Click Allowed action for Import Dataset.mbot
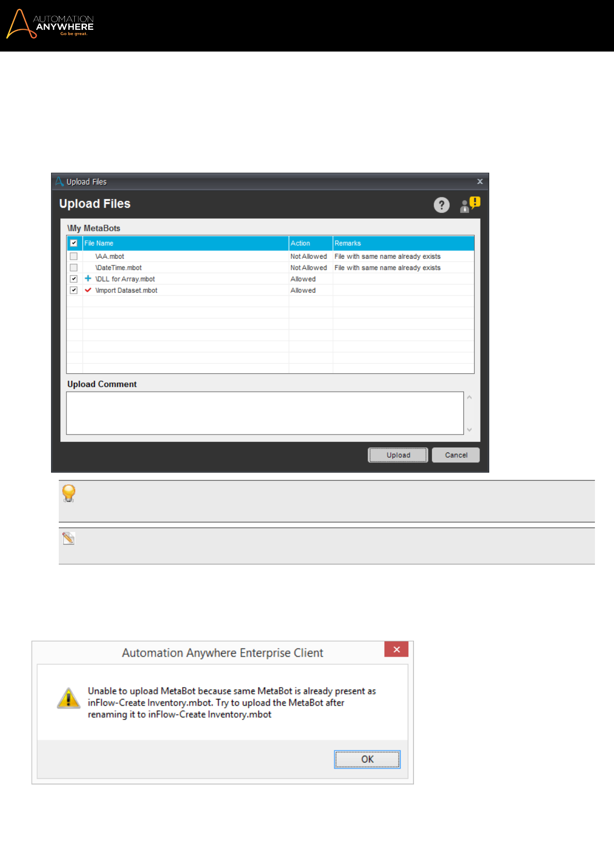Image resolution: width=614 pixels, height=868 pixels. point(303,290)
